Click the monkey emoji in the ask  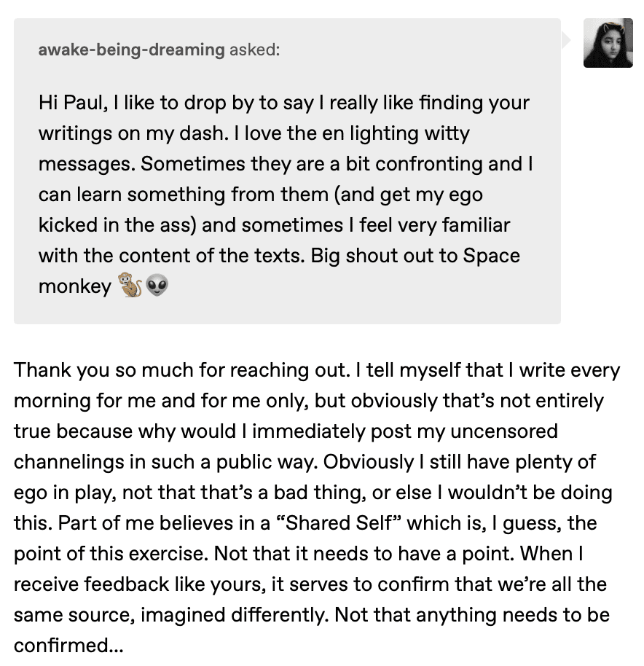pos(130,285)
